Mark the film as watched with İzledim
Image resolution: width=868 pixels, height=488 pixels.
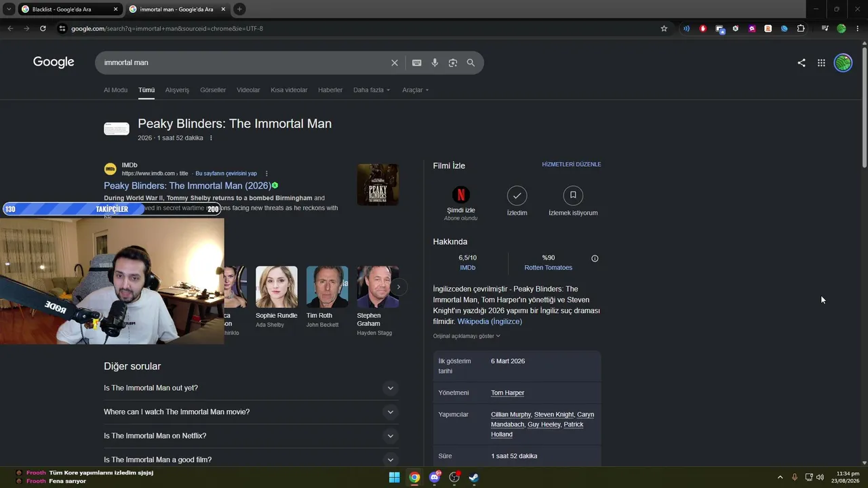click(x=517, y=203)
